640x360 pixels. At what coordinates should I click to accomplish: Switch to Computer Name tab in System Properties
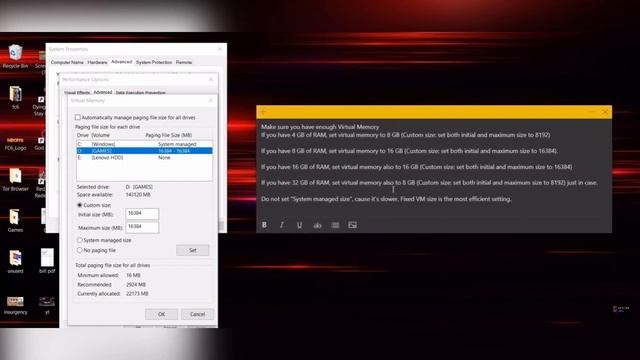click(x=67, y=62)
